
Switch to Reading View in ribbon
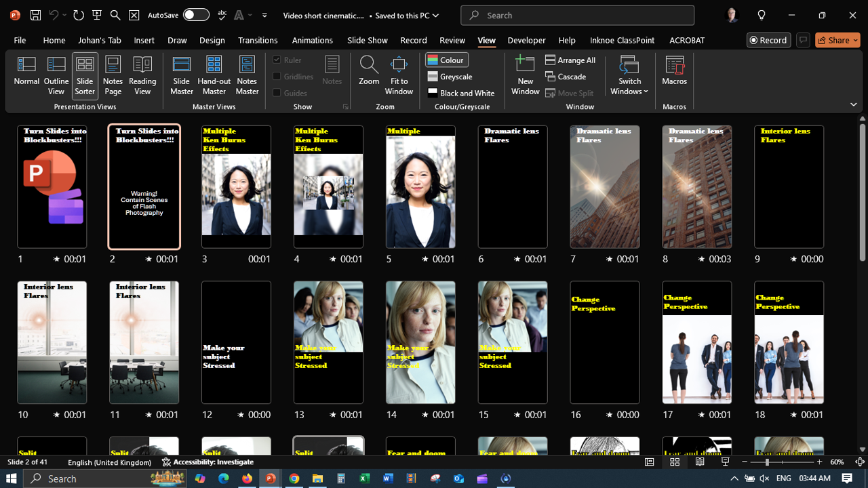click(142, 76)
